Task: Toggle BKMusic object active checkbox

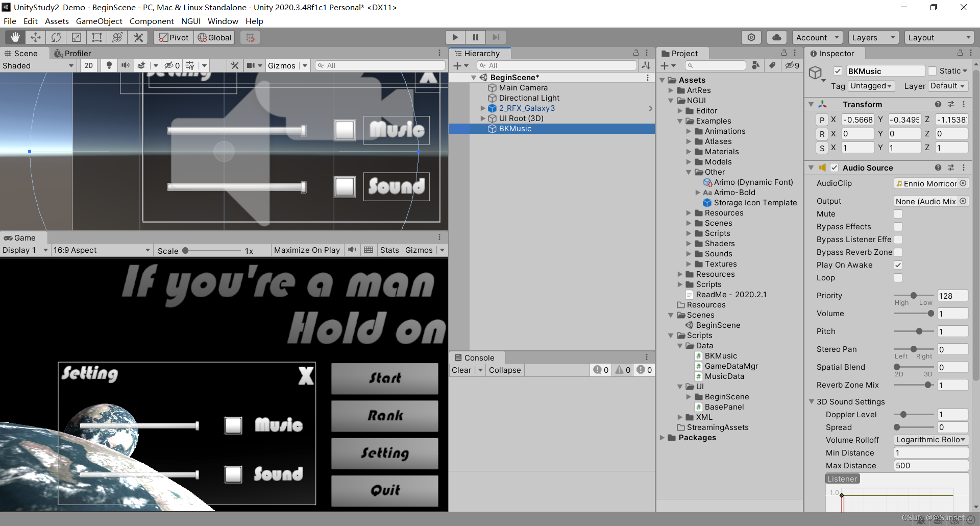Action: pos(838,71)
